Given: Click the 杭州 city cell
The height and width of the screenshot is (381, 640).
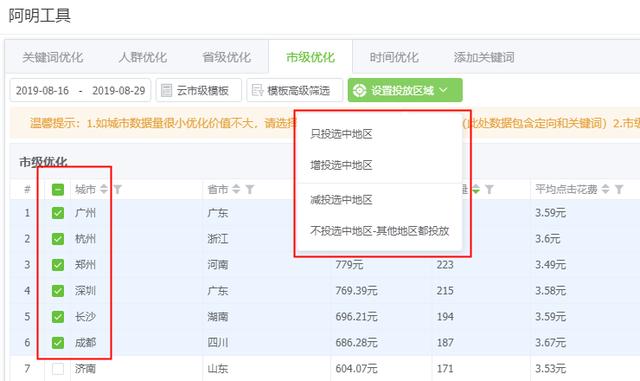Looking at the screenshot, I should [x=85, y=239].
